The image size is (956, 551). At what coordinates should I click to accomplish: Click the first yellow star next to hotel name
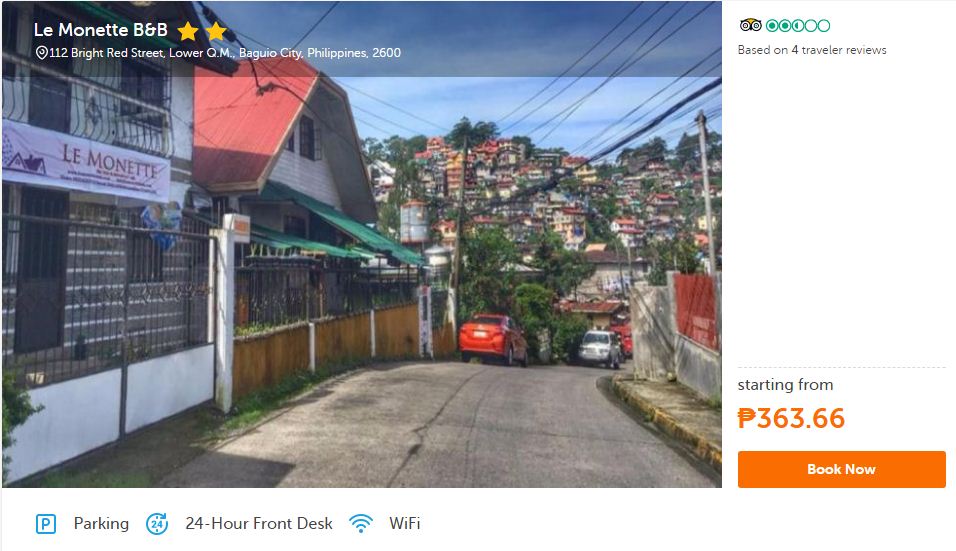[x=188, y=30]
